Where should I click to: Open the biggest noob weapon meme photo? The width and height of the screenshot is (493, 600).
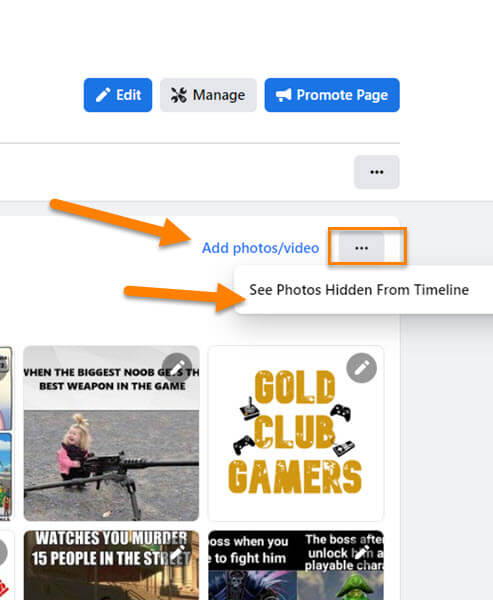pos(111,433)
